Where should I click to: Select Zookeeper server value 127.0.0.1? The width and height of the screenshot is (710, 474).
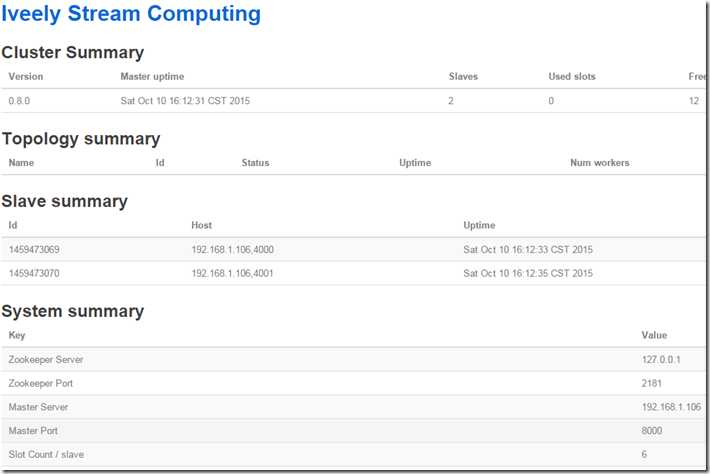click(x=661, y=359)
